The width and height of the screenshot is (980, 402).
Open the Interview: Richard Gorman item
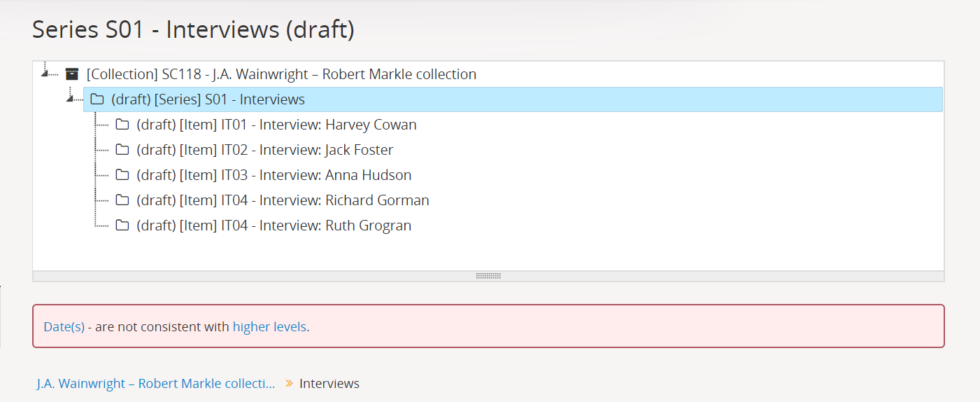[x=283, y=200]
